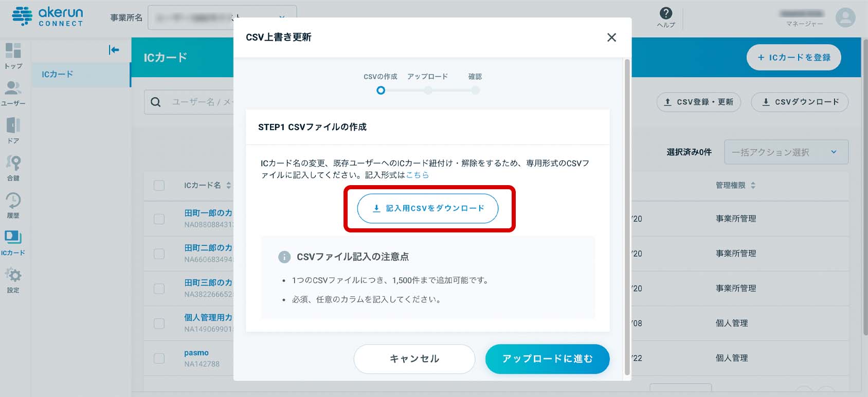Click the CSVダウンロード button

(800, 102)
